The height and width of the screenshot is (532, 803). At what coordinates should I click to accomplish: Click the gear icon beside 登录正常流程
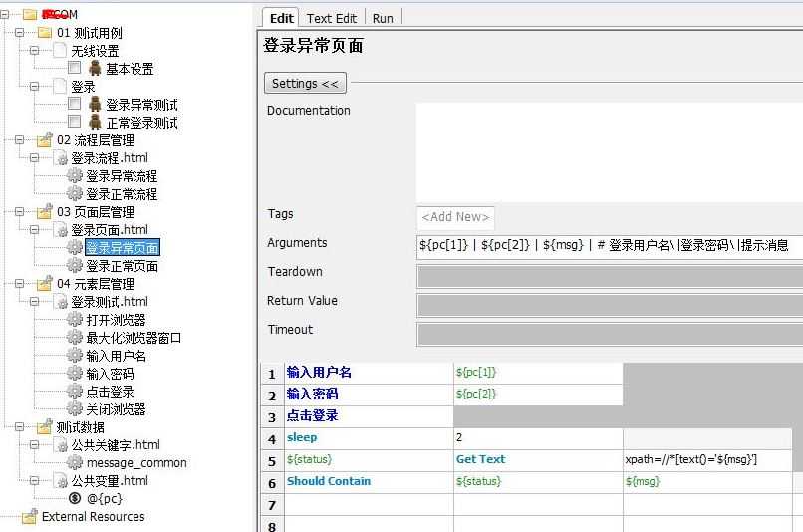[75, 193]
